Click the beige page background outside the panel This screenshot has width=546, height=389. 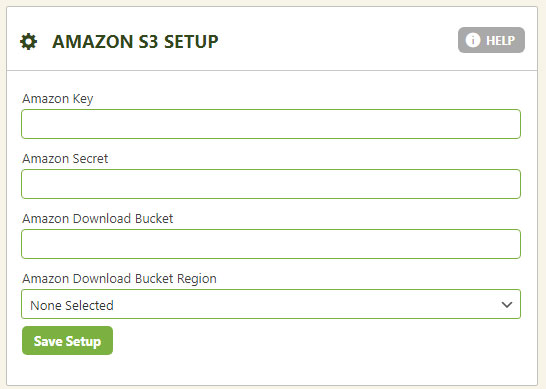pos(542,195)
